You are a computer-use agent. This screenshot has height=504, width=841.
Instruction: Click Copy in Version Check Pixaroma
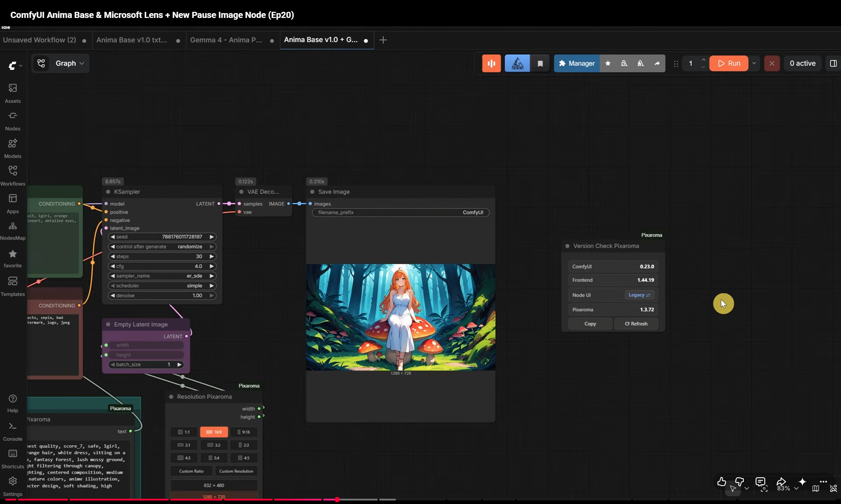coord(590,324)
